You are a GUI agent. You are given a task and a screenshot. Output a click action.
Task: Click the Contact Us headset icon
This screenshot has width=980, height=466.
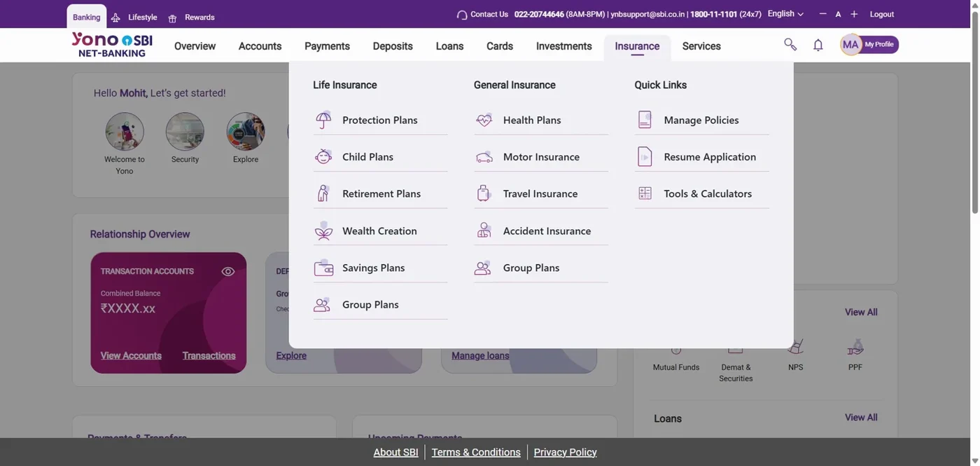pyautogui.click(x=461, y=14)
